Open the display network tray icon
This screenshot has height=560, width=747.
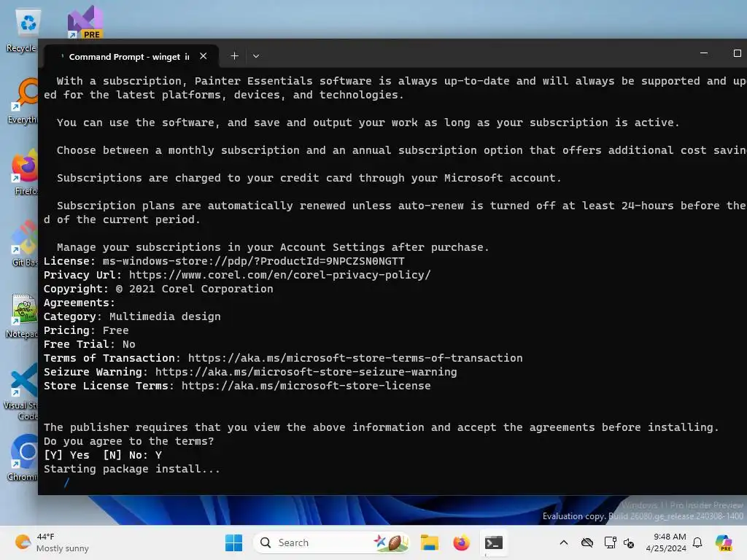tap(611, 542)
